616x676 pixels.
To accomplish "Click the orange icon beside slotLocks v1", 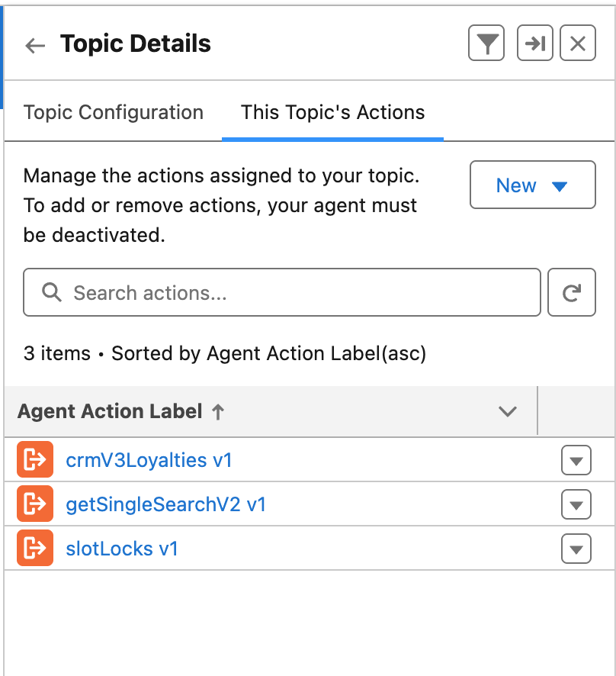I will pyautogui.click(x=35, y=549).
